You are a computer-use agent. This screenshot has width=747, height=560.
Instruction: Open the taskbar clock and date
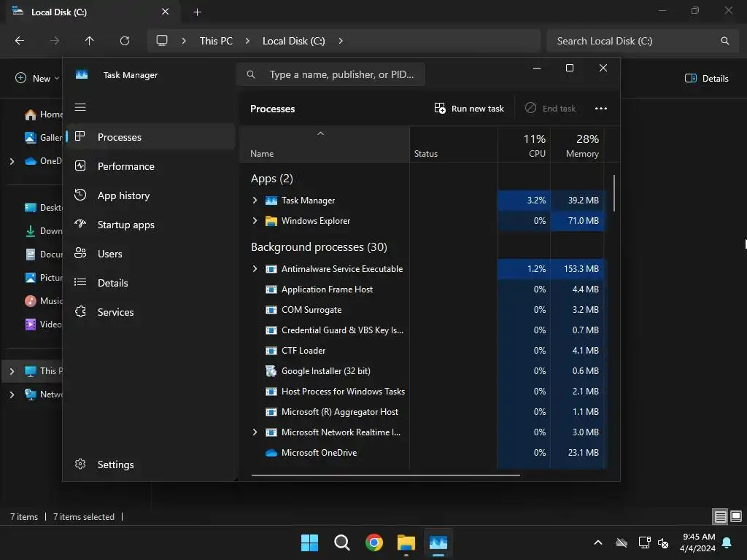coord(697,542)
